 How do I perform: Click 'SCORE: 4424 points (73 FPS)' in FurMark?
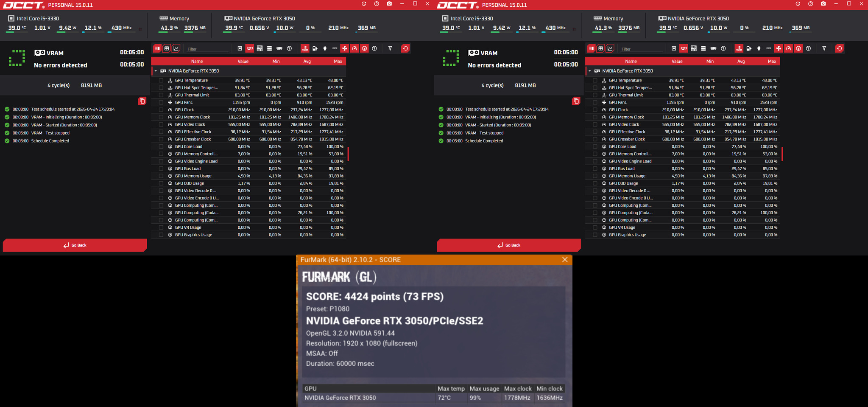tap(375, 296)
